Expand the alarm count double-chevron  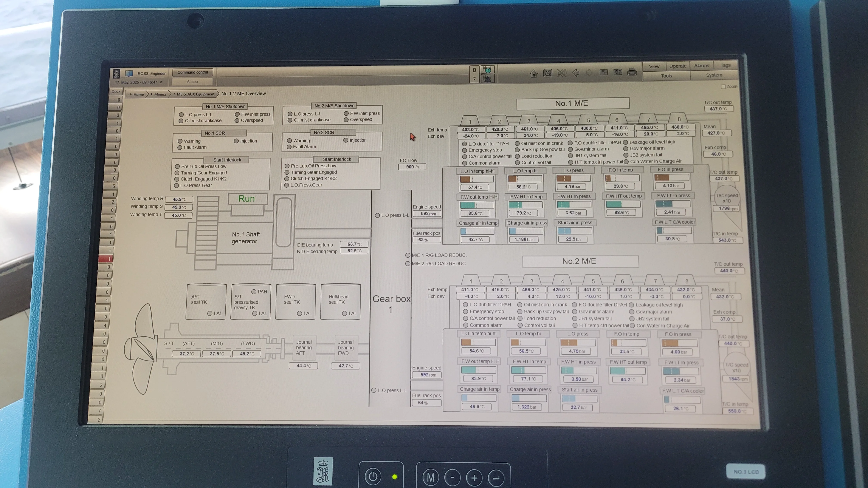[474, 78]
